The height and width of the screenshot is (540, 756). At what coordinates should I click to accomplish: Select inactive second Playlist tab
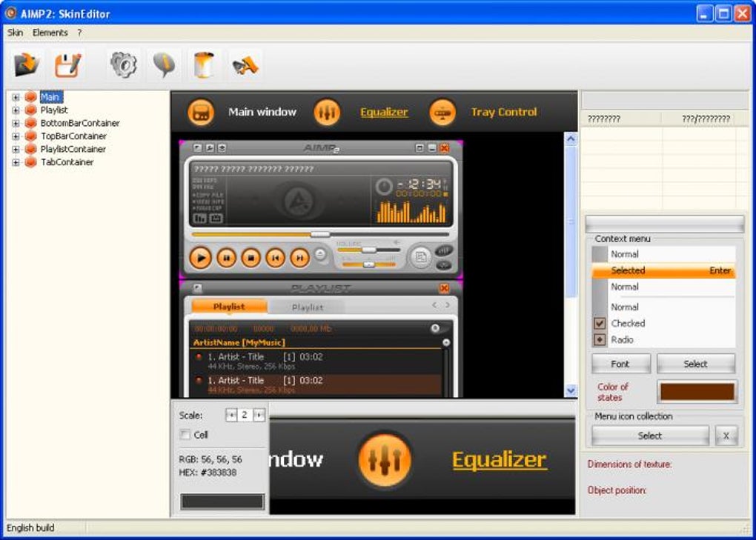click(x=307, y=307)
